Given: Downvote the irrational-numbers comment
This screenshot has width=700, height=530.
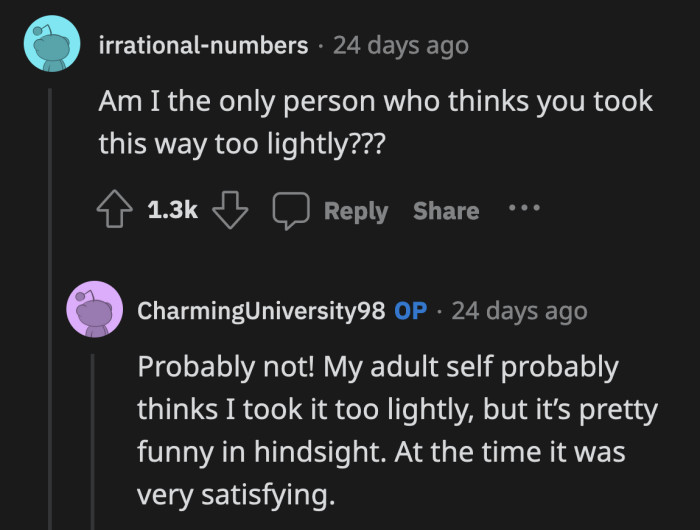Looking at the screenshot, I should tap(231, 211).
